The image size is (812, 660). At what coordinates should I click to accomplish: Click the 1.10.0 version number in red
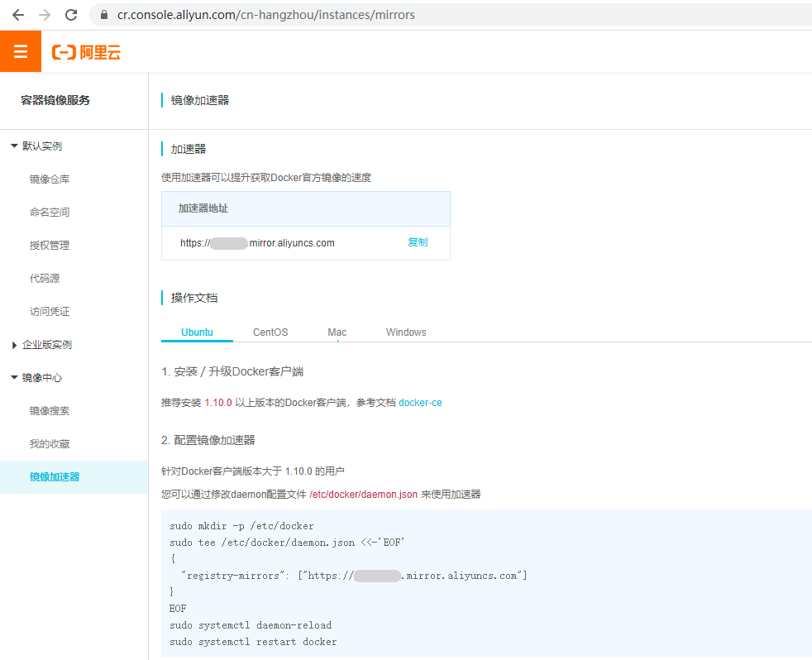click(x=218, y=403)
